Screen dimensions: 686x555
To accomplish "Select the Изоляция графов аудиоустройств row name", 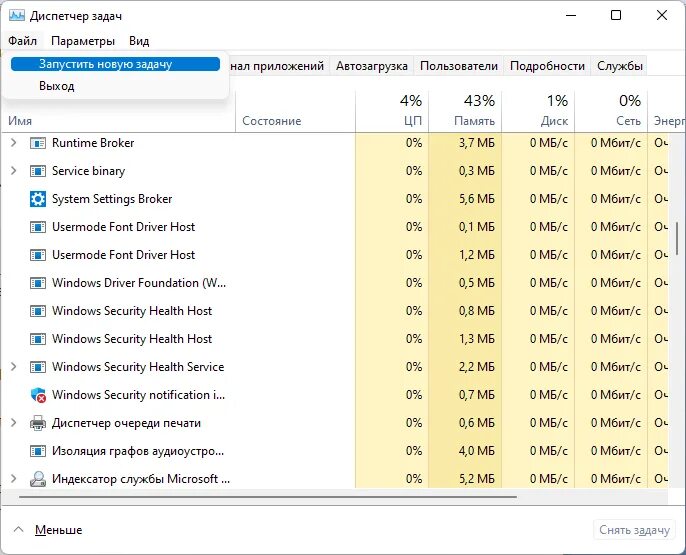I will coord(138,451).
